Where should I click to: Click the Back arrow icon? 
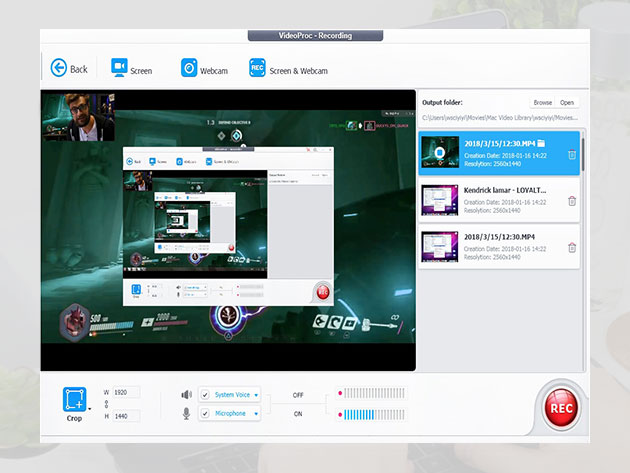pyautogui.click(x=59, y=68)
